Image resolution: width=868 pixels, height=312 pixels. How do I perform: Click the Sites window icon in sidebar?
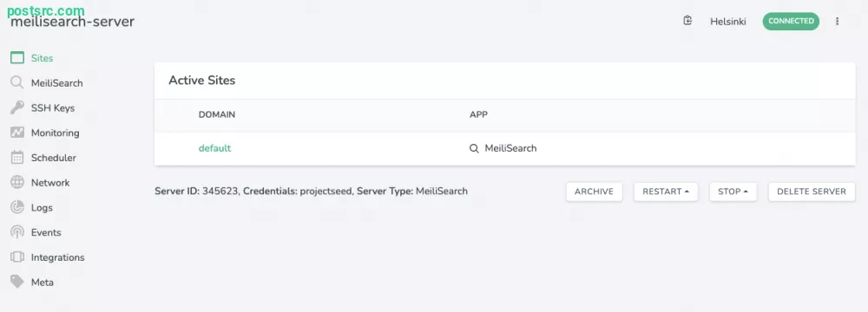(x=17, y=58)
